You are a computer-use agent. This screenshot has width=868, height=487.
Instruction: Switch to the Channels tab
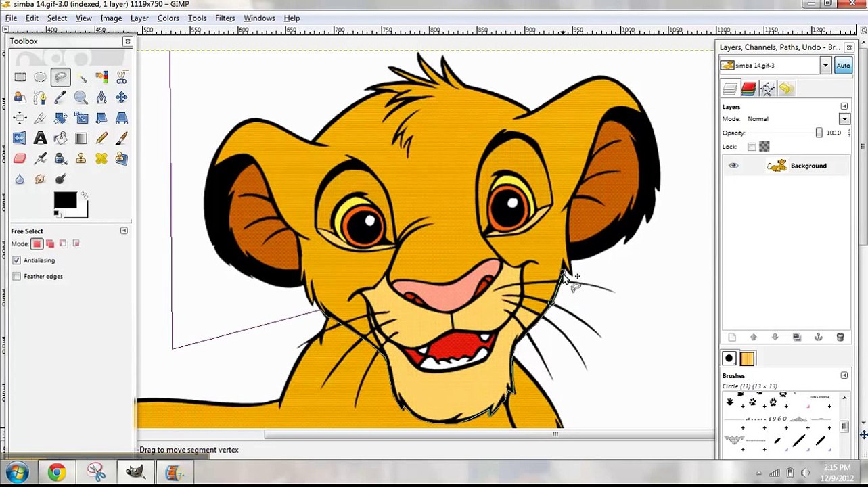pyautogui.click(x=748, y=89)
